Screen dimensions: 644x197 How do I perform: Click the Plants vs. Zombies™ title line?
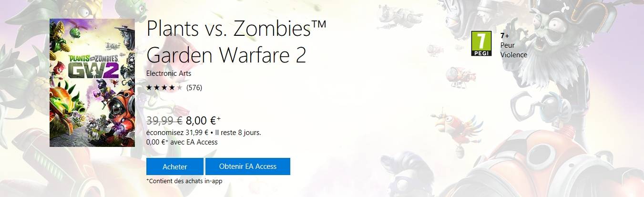236,29
